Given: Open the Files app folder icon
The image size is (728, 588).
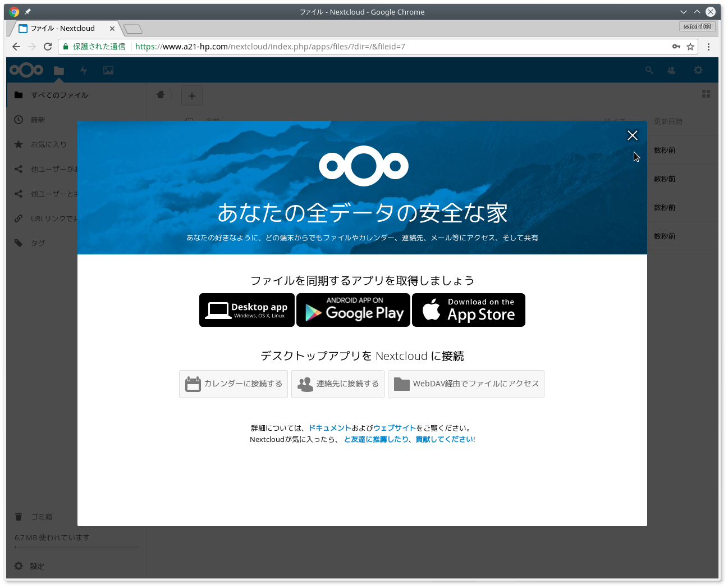Looking at the screenshot, I should [59, 70].
